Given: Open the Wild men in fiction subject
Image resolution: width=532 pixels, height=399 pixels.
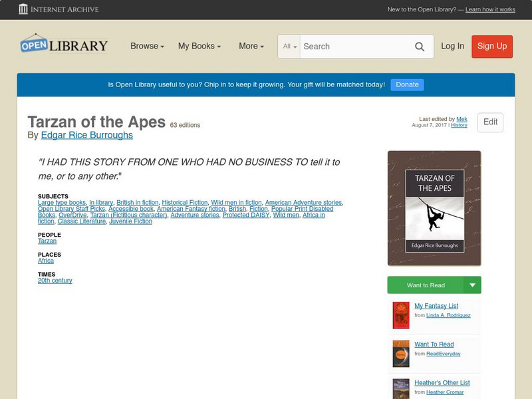Looking at the screenshot, I should 236,203.
